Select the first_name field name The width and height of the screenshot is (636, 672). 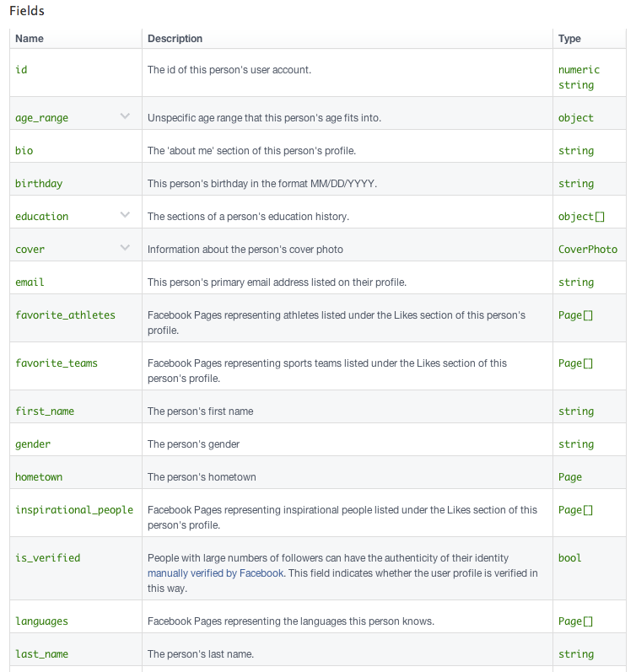[x=45, y=411]
